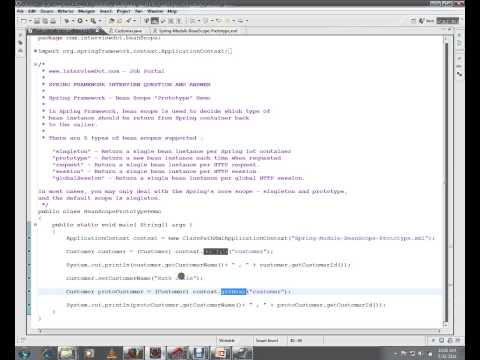Image resolution: width=480 pixels, height=360 pixels.
Task: Open the Project menu
Action: 123,11
